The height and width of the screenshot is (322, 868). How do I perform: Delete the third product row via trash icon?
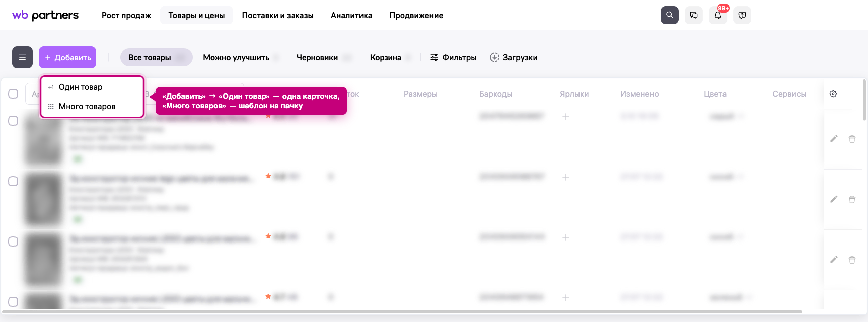pyautogui.click(x=852, y=260)
